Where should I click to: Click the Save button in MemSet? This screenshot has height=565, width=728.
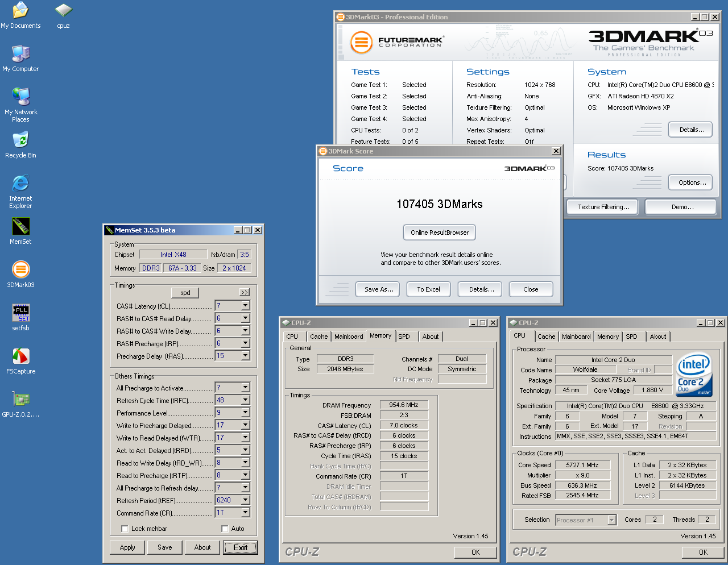pos(165,547)
